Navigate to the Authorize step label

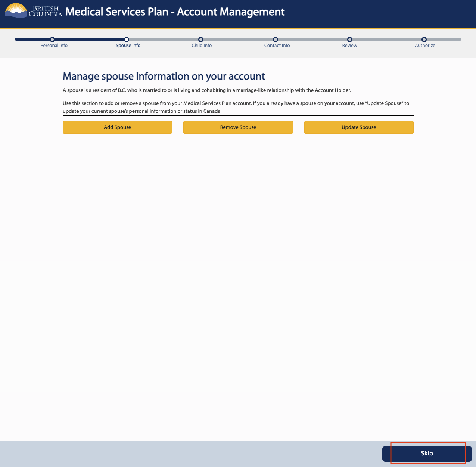[425, 46]
